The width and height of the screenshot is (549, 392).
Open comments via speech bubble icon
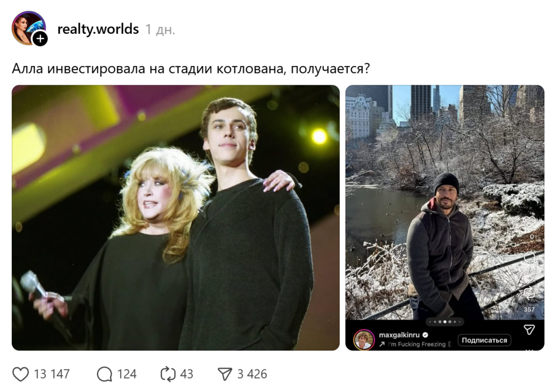click(105, 374)
